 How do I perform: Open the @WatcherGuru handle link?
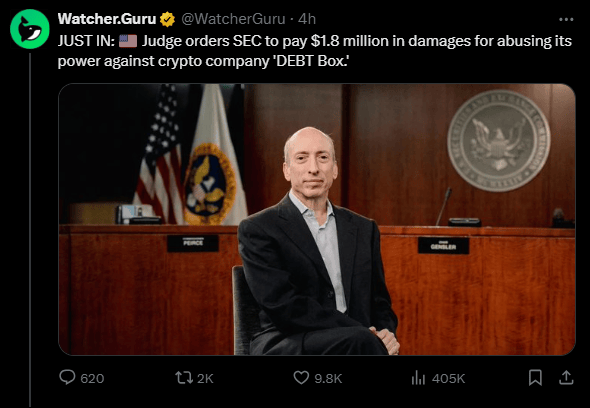pos(233,19)
